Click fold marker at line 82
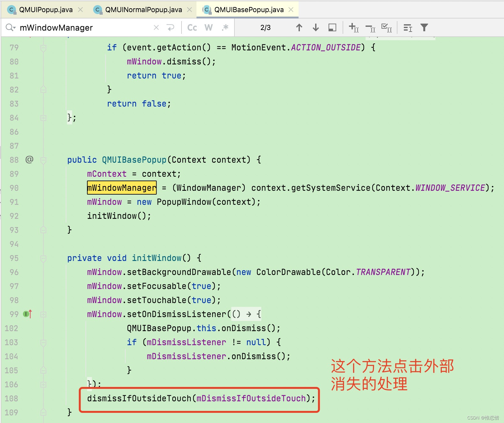Viewport: 504px width, 423px height. [43, 90]
